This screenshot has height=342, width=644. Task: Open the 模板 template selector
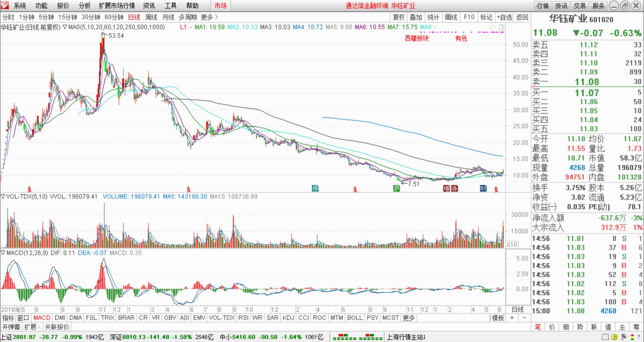(498, 318)
